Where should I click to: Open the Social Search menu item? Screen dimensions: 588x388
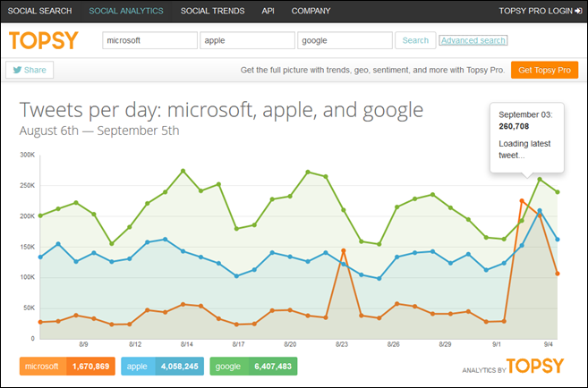pos(39,11)
